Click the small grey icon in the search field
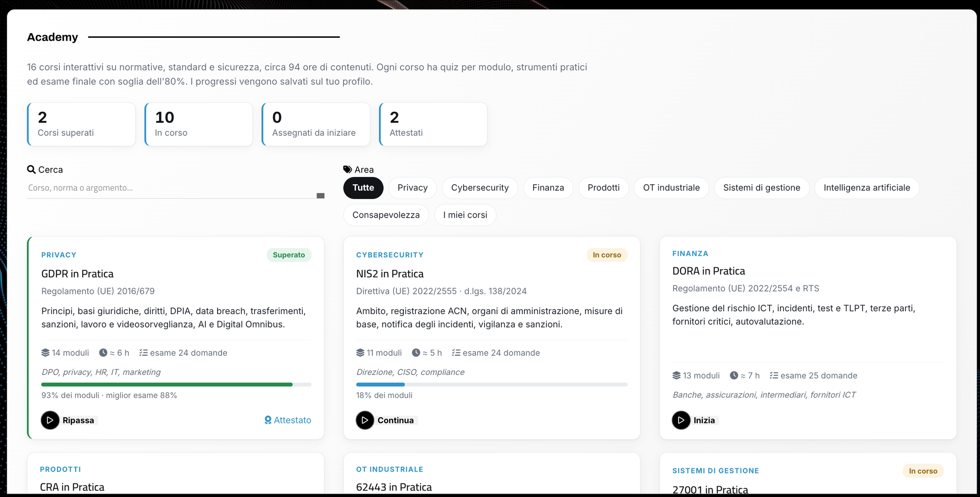Screen dimensions: 980x497 tap(320, 196)
